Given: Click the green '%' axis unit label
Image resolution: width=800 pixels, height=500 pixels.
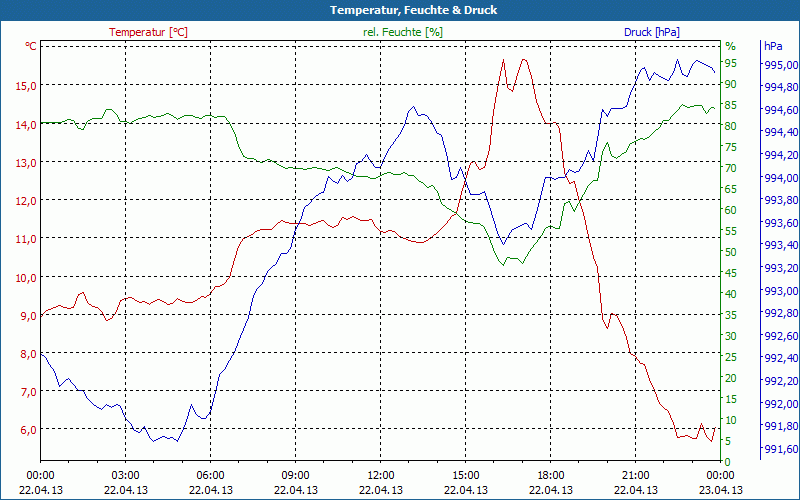Looking at the screenshot, I should click(731, 46).
